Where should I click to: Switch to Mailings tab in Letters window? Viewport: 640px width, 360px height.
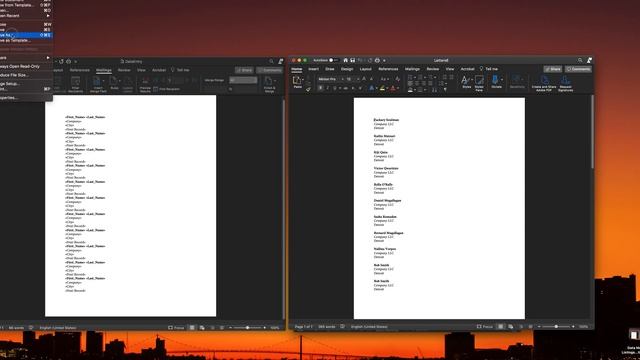[412, 69]
